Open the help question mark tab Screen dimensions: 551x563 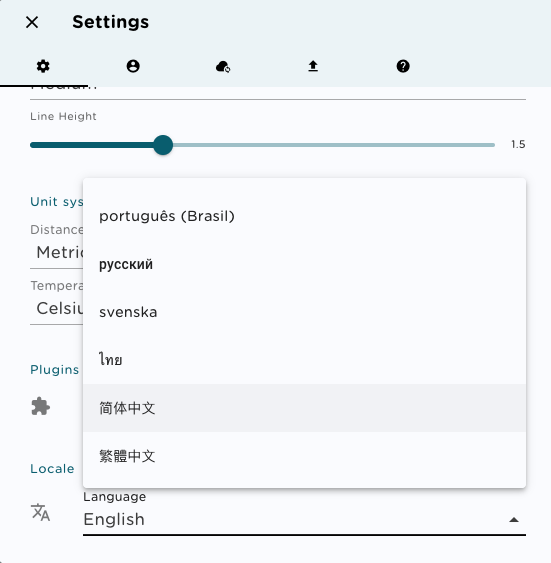click(x=403, y=66)
